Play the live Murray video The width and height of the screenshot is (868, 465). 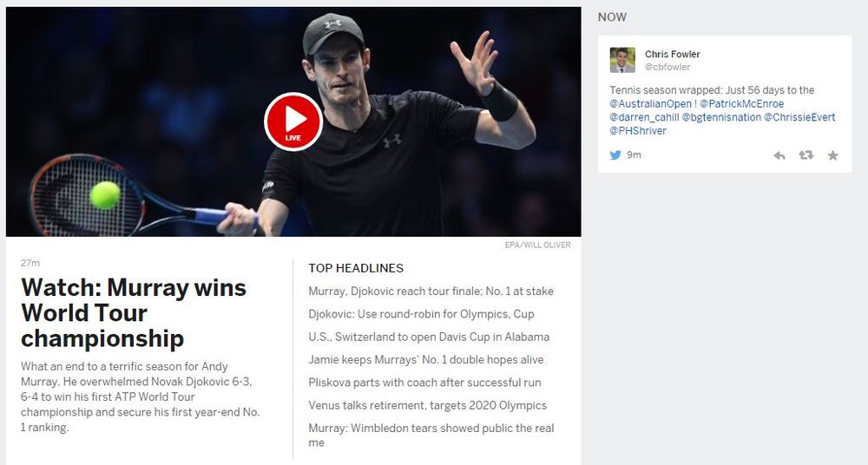293,121
